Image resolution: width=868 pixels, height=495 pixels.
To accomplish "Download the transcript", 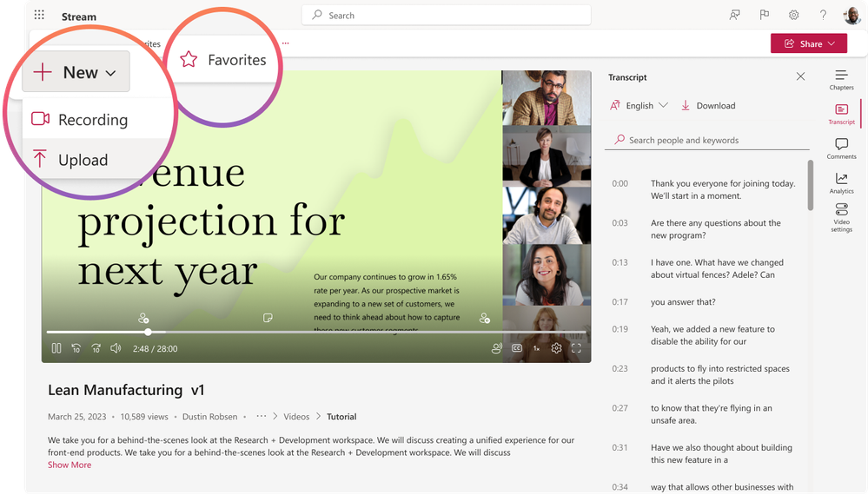I will [x=708, y=105].
